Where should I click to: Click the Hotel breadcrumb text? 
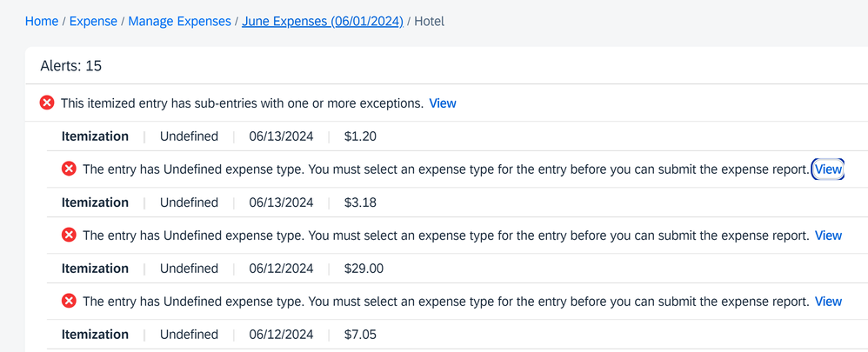coord(429,22)
